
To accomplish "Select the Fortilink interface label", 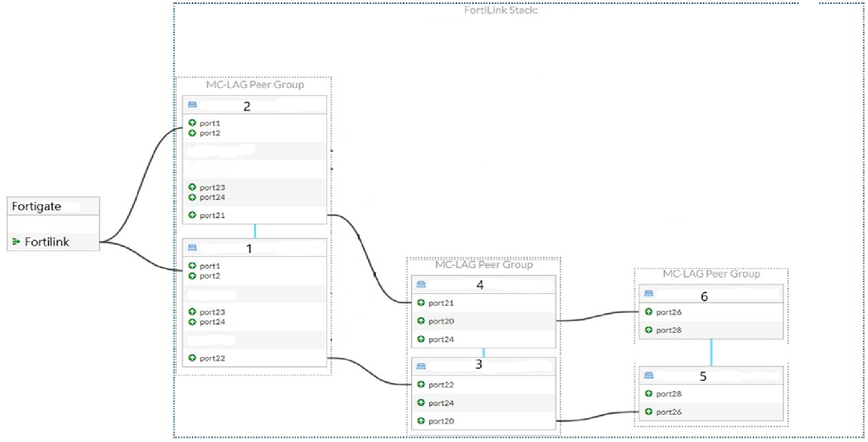I will pos(47,242).
